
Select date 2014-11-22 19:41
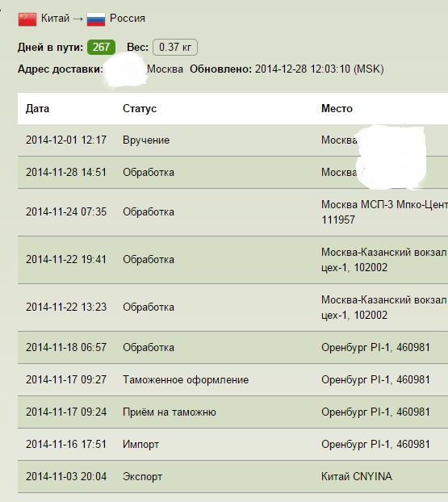click(x=66, y=260)
